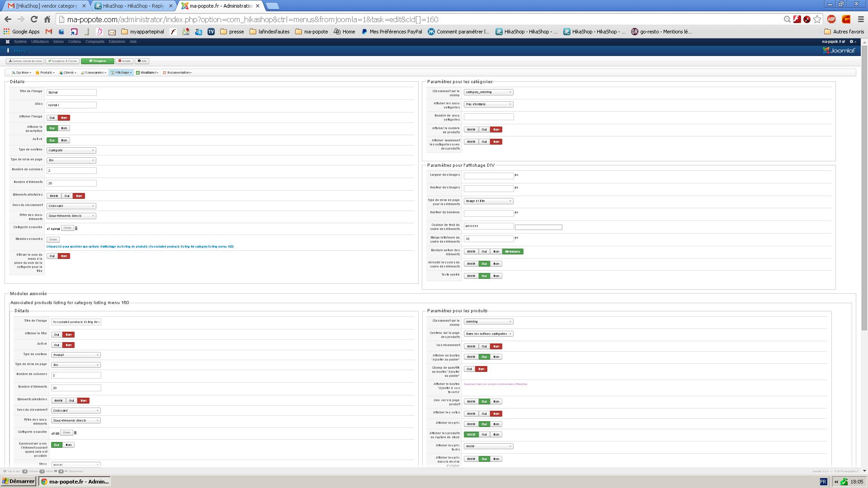The width and height of the screenshot is (868, 488).
Task: Expand the 'Sens du classement' Croissant dropdown
Action: pyautogui.click(x=71, y=206)
